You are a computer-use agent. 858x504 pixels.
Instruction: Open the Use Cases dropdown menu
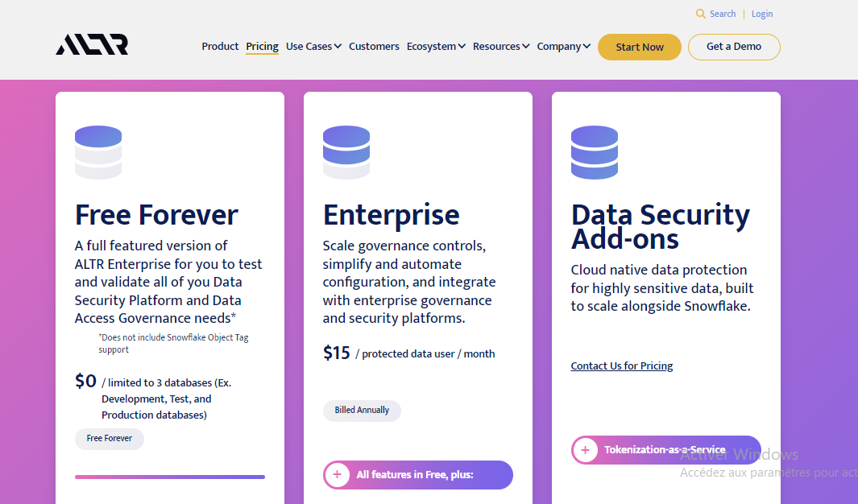click(313, 47)
